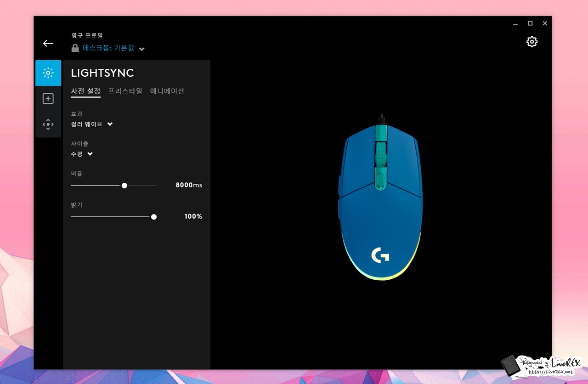Viewport: 588px width, 384px height.
Task: Click the 비율 rate slider handle
Action: point(124,186)
